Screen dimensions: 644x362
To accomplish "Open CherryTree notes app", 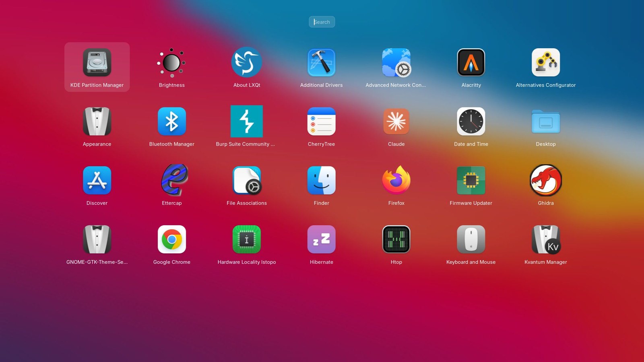I will tap(322, 121).
